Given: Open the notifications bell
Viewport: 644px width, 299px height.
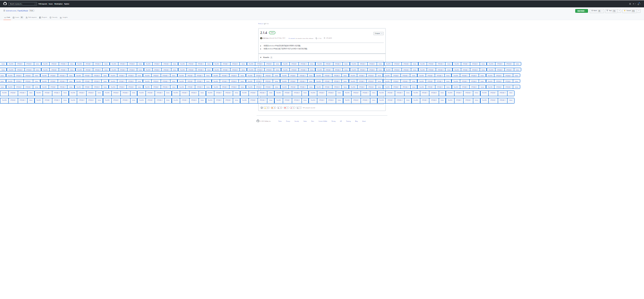Looking at the screenshot, I should pyautogui.click(x=630, y=4).
